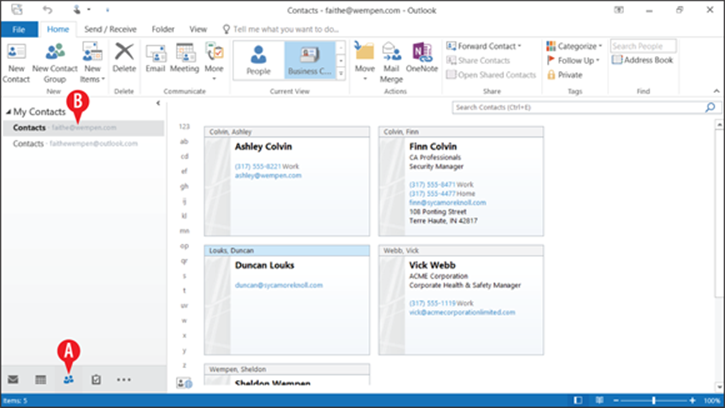Jump to contacts under cd
The image size is (725, 408).
pos(184,156)
